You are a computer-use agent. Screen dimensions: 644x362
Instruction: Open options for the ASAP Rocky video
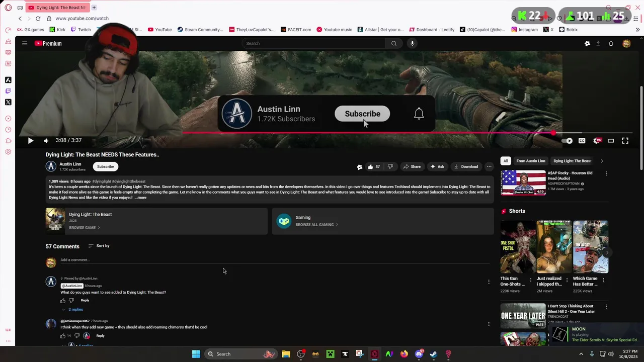pos(606,174)
